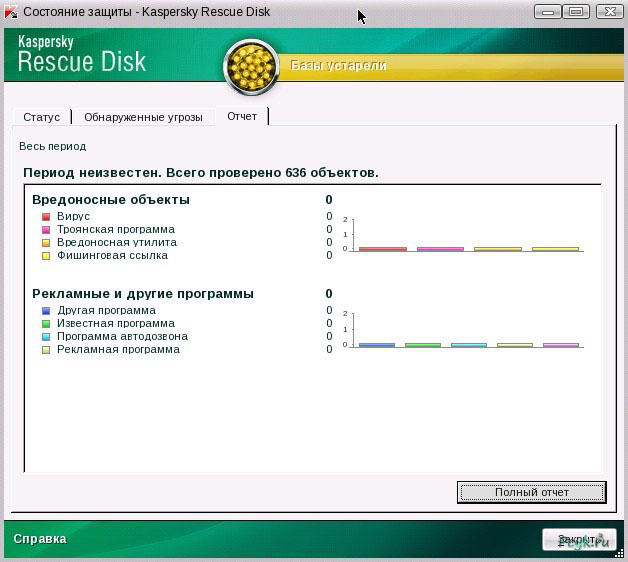Click the magenta bar in malware chart
The height and width of the screenshot is (562, 628).
pyautogui.click(x=440, y=249)
